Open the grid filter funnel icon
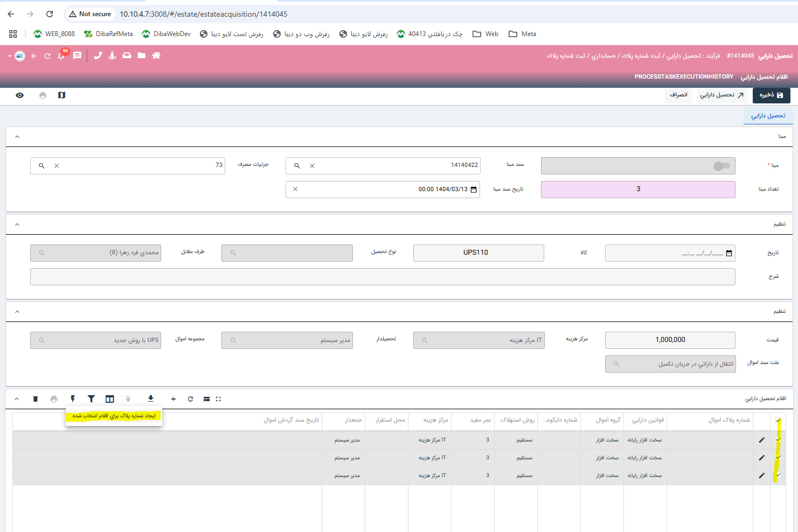This screenshot has width=798, height=532. (91, 399)
